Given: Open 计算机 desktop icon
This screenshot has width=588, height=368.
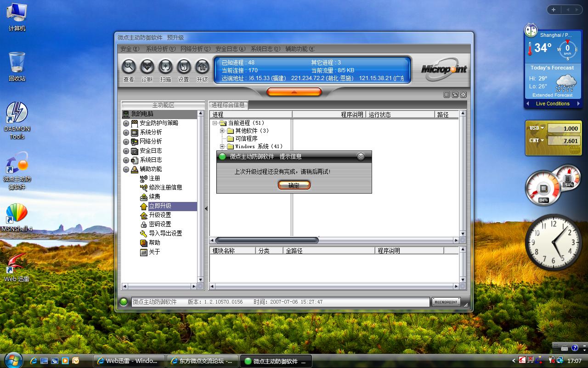Looking at the screenshot, I should coord(17,17).
